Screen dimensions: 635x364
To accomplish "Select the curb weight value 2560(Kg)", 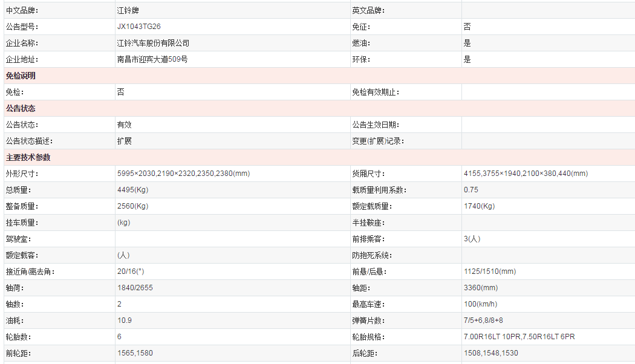I will (x=132, y=206).
